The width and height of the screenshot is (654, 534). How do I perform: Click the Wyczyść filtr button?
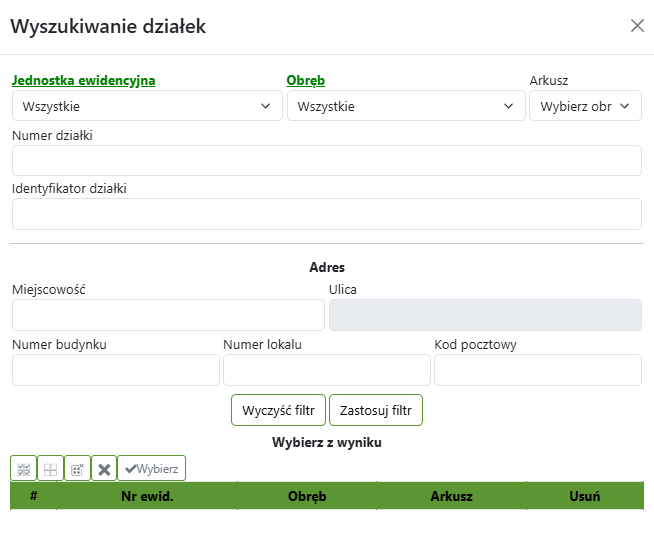coord(278,410)
